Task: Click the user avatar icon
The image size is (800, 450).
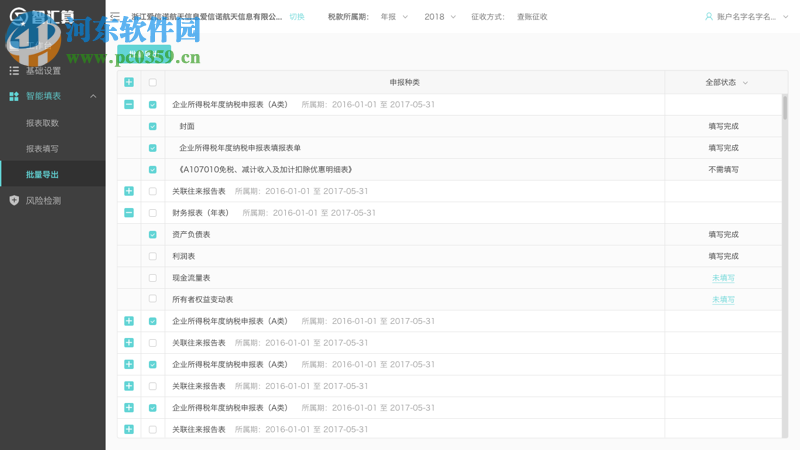Action: tap(709, 17)
